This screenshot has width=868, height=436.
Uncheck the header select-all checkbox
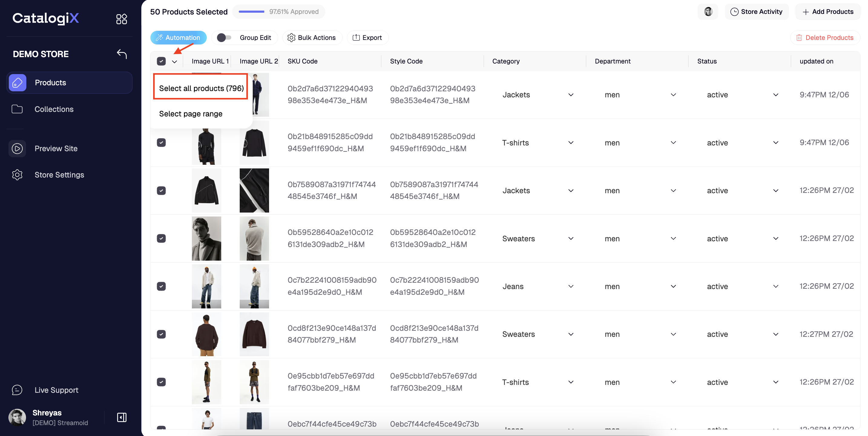coord(161,61)
